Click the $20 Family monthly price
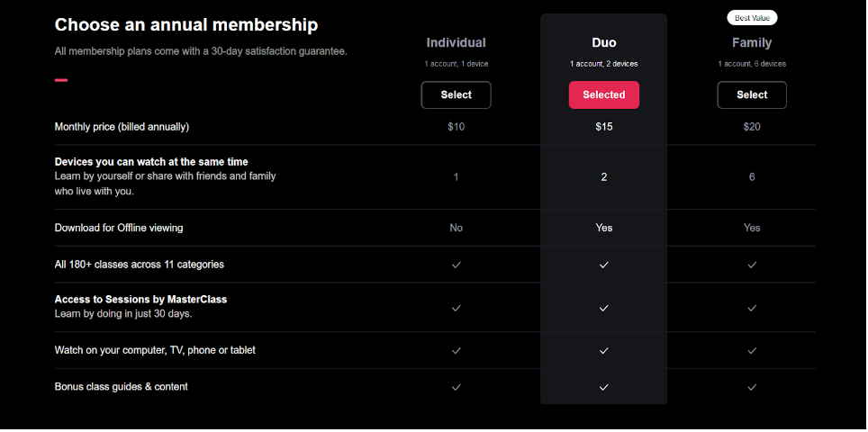The image size is (868, 432). 752,127
